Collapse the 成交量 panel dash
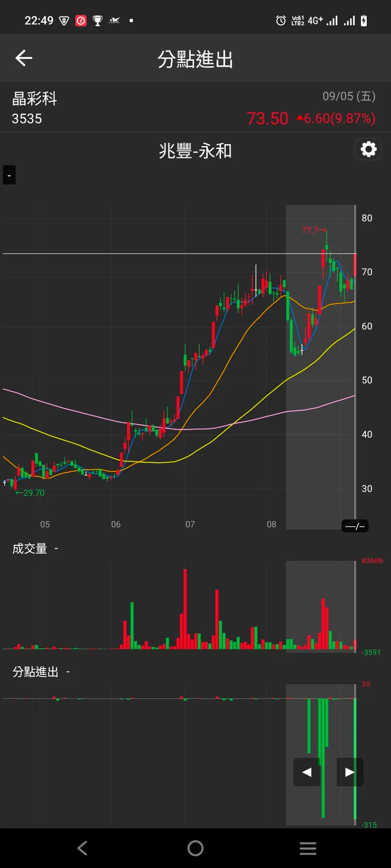 click(x=56, y=549)
